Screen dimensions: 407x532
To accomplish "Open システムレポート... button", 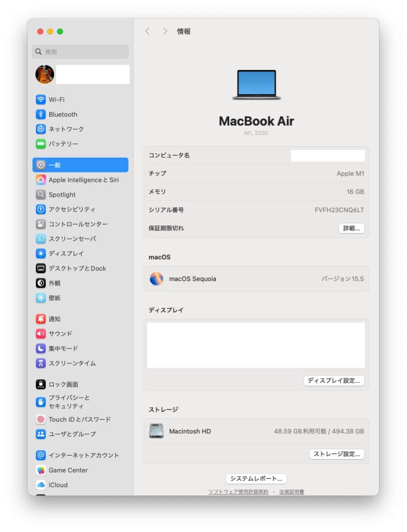I will pyautogui.click(x=256, y=479).
